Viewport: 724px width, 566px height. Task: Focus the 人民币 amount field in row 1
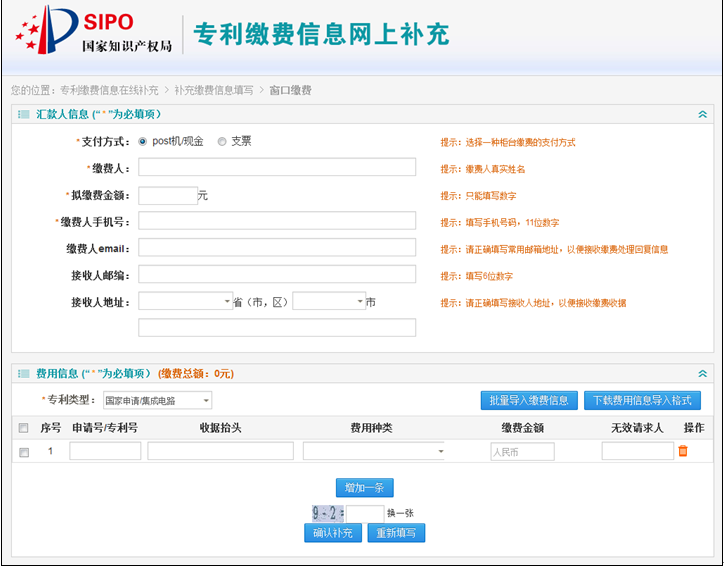[522, 452]
